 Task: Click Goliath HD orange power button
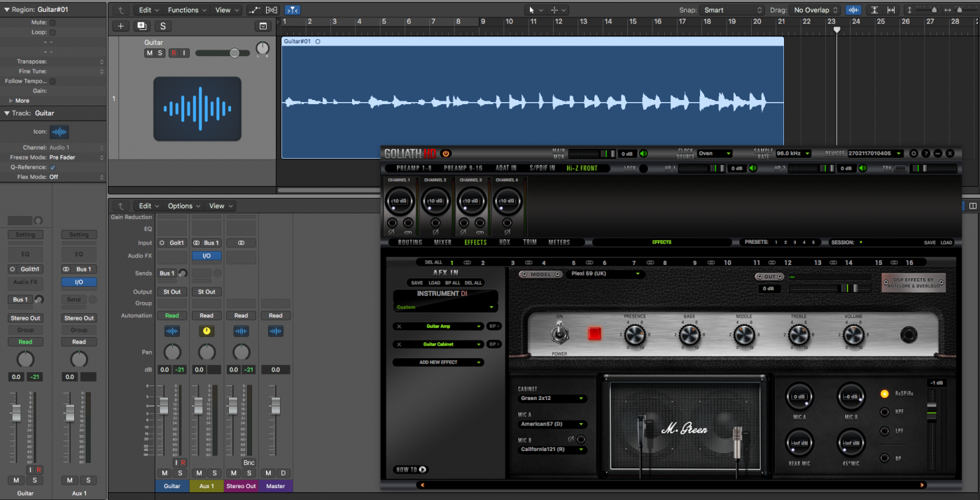pyautogui.click(x=446, y=154)
